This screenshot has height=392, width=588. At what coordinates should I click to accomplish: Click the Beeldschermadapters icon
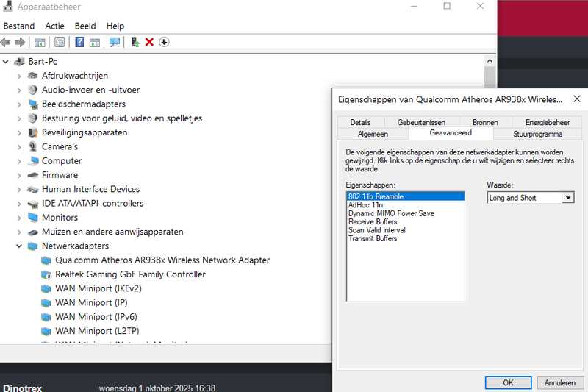[33, 104]
